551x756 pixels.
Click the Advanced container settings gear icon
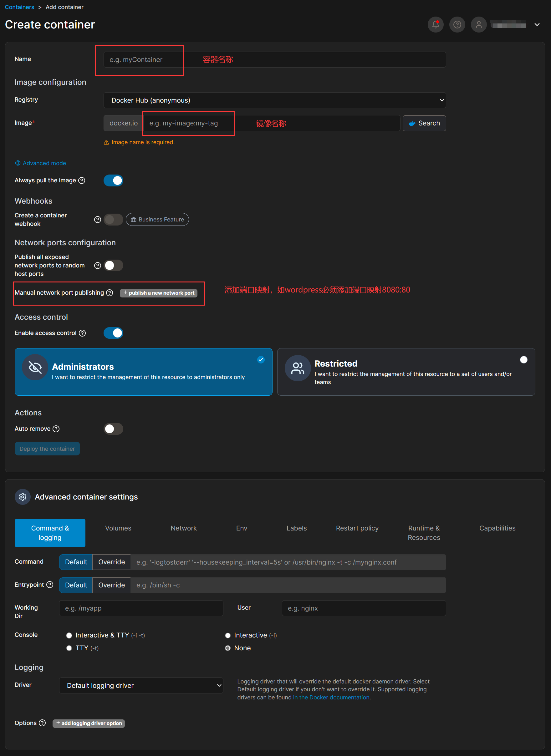23,497
